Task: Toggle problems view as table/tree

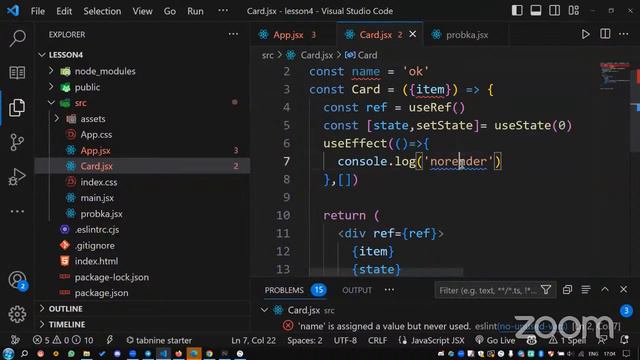Action: click(586, 290)
